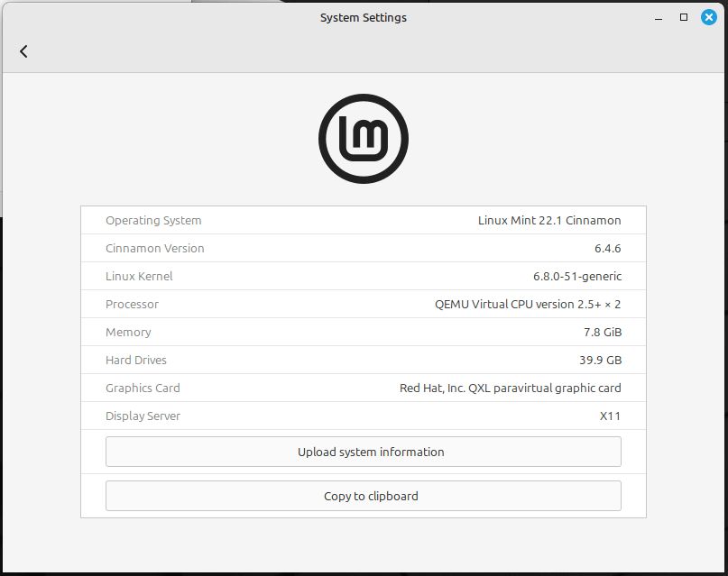The image size is (728, 576).
Task: Maximize the System Settings window
Action: tap(684, 17)
